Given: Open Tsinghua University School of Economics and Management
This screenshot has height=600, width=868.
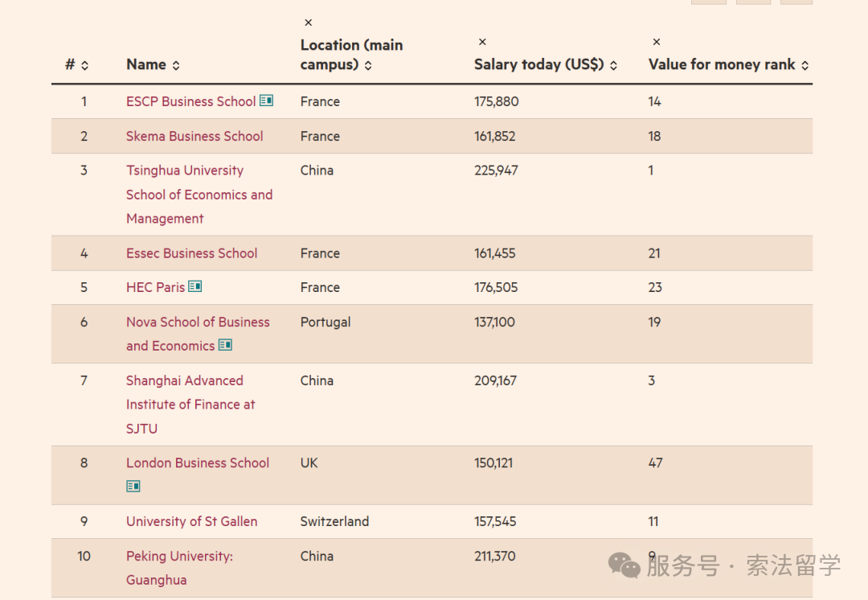Looking at the screenshot, I should tap(199, 195).
